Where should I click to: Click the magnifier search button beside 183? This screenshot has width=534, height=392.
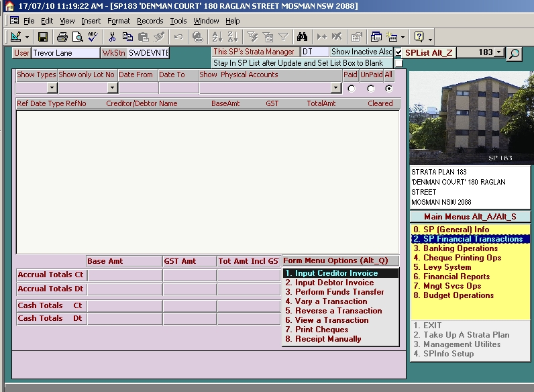point(514,54)
